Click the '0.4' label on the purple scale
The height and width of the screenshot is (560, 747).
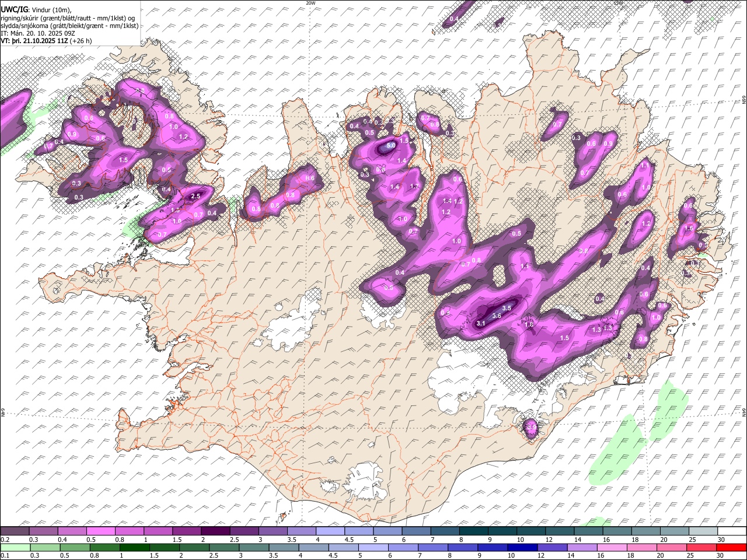tap(62, 540)
